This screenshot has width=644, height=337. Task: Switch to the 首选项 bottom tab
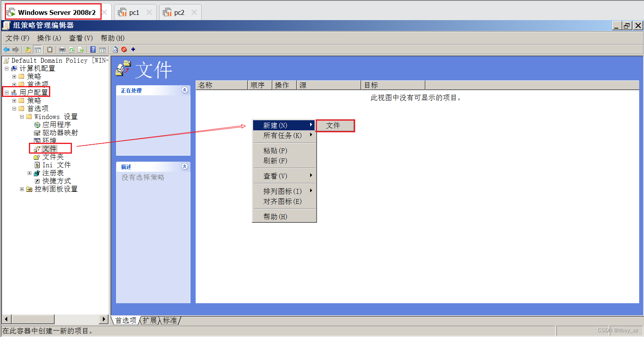tap(126, 321)
